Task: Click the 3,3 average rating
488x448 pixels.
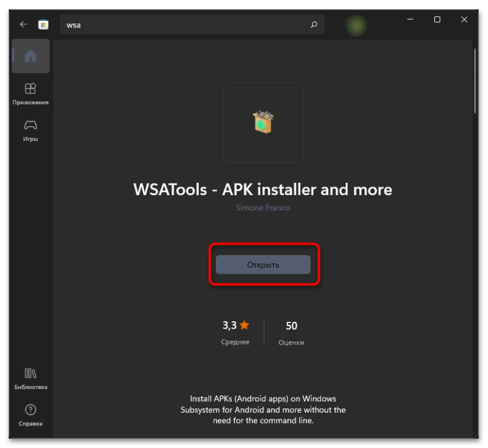Action: 235,332
